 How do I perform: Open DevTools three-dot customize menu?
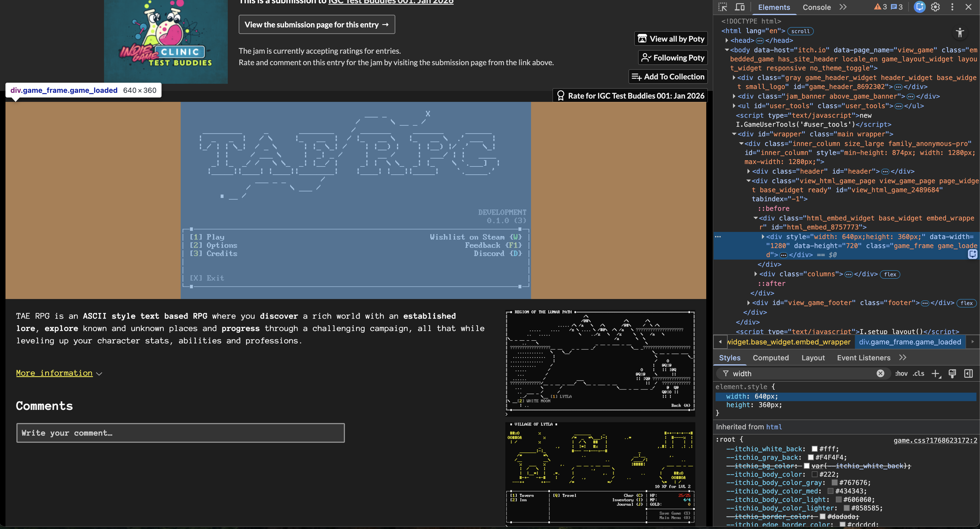coord(952,7)
